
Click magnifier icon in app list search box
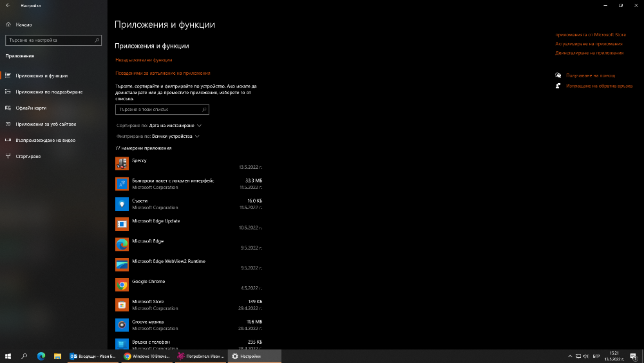[x=204, y=110]
